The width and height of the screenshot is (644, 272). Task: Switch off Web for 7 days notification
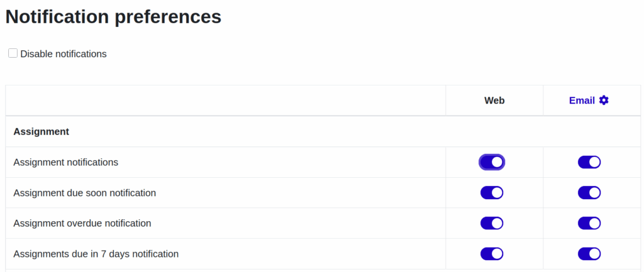click(492, 254)
